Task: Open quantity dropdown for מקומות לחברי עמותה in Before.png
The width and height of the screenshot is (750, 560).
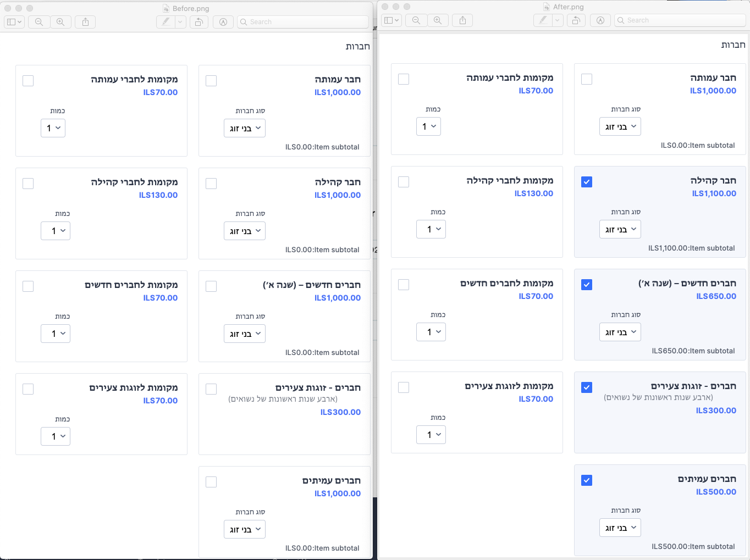Action: click(53, 128)
